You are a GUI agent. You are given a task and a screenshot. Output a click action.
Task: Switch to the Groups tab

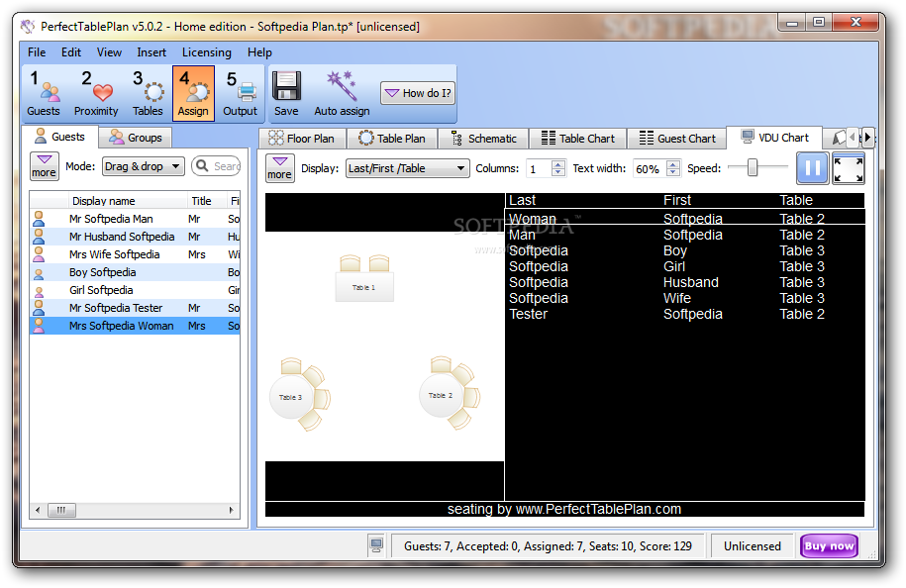[x=136, y=138]
